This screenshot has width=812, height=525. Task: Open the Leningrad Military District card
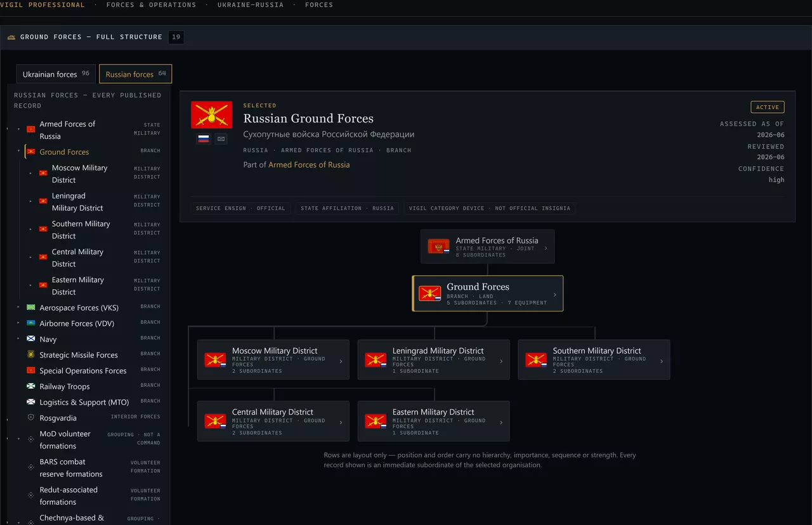(433, 360)
